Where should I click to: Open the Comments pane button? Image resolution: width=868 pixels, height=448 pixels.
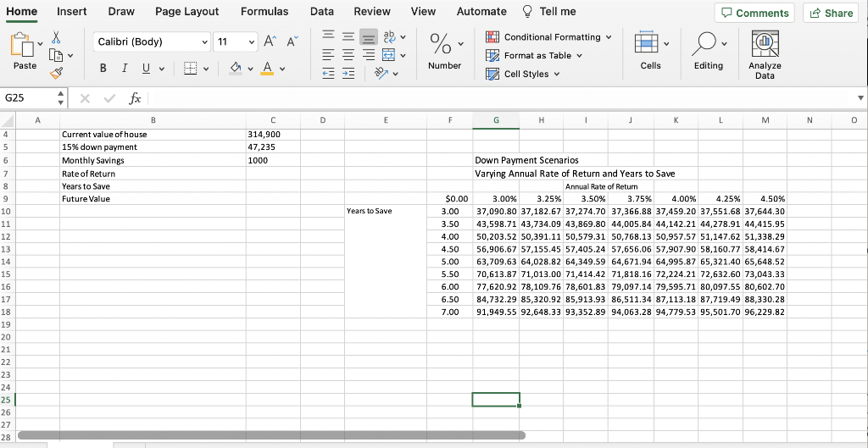[754, 13]
